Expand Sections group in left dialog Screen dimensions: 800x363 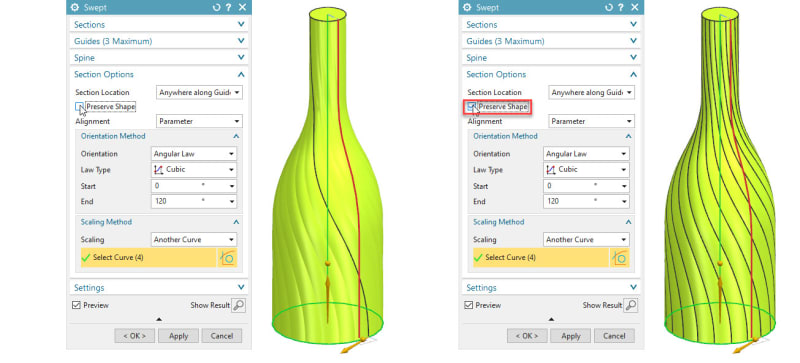tap(159, 25)
